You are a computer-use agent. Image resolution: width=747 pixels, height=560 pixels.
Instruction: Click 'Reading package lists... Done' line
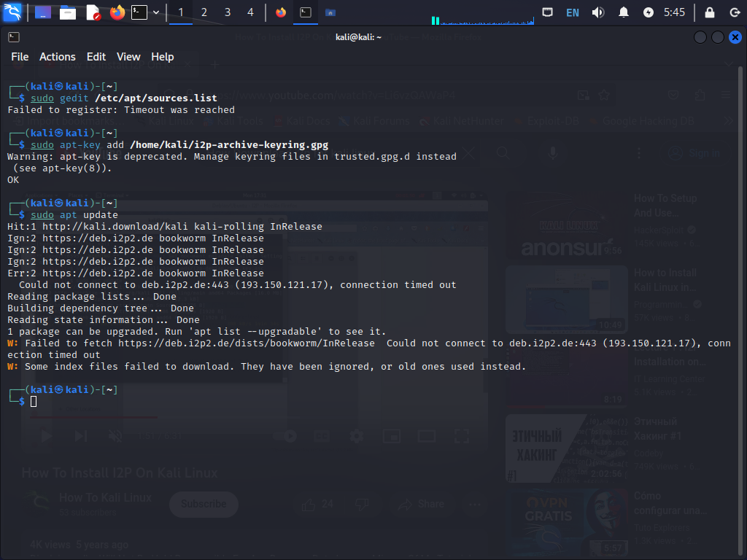point(92,297)
